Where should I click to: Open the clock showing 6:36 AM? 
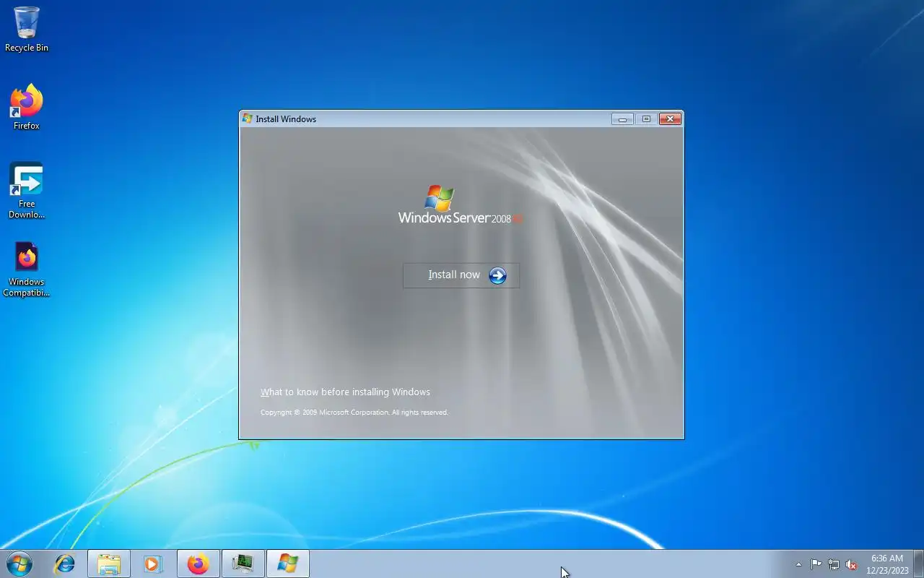pos(887,564)
